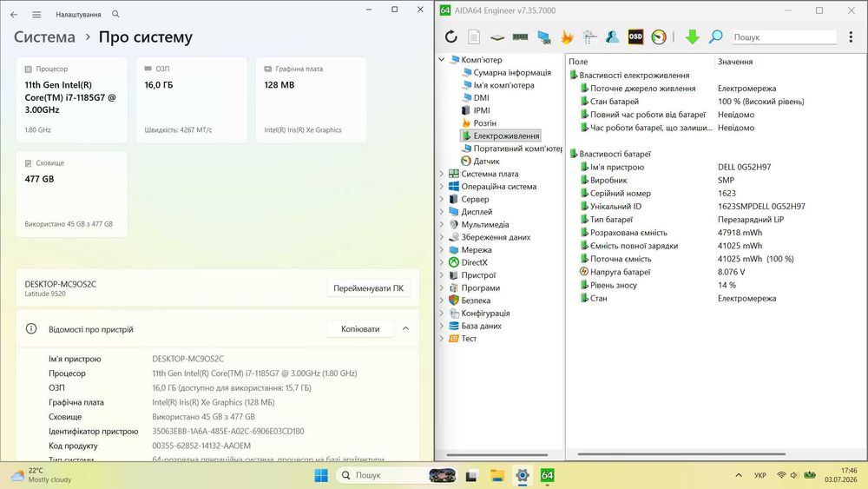Click the УКР language indicator

[x=760, y=475]
